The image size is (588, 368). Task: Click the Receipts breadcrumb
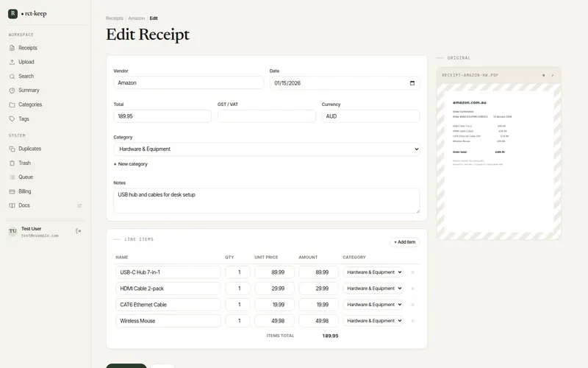115,18
